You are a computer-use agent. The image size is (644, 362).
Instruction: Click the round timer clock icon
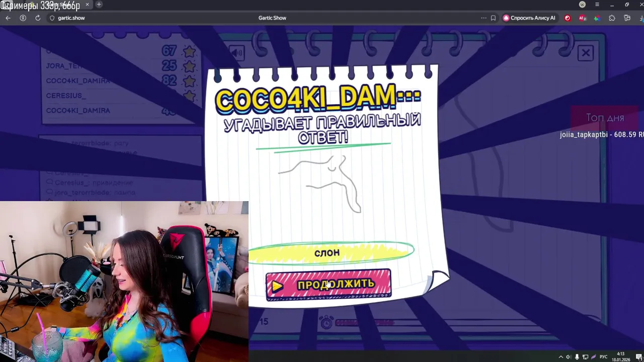pyautogui.click(x=327, y=322)
